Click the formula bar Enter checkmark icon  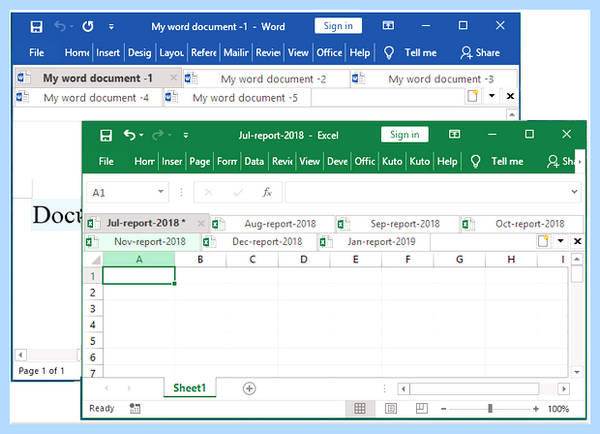[x=238, y=192]
